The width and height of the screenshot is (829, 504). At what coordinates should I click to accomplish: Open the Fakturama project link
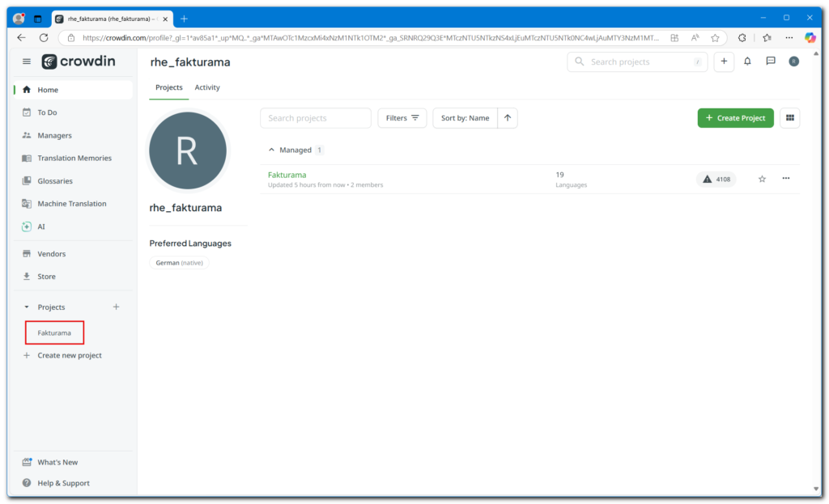(287, 175)
